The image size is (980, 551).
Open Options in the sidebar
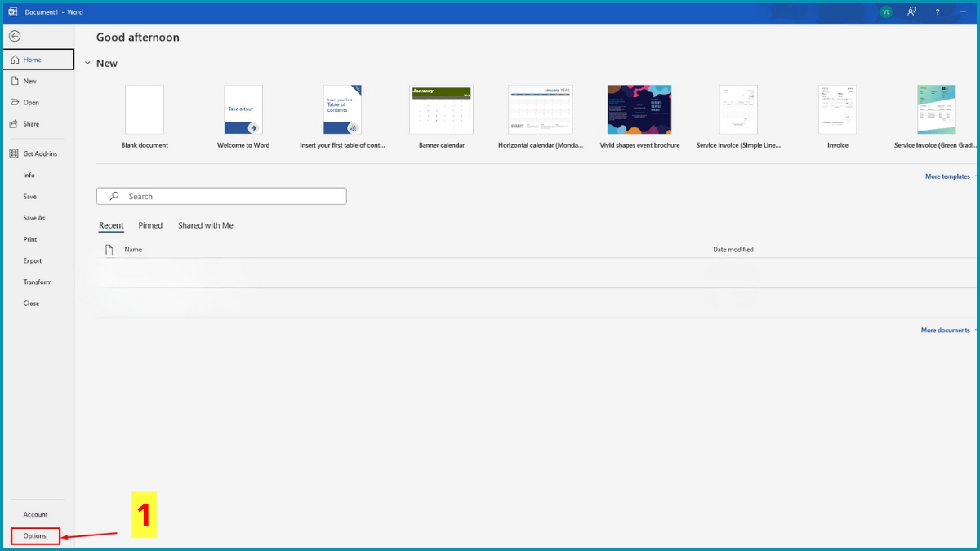[35, 536]
